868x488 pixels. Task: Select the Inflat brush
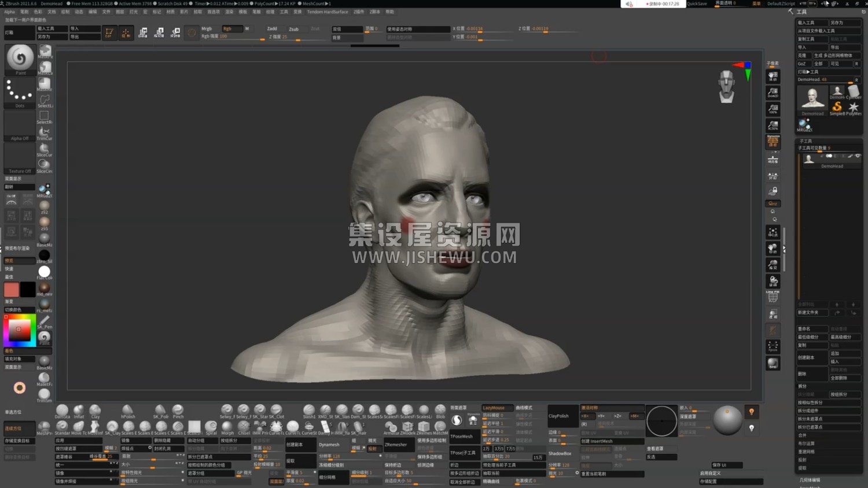pos(79,411)
